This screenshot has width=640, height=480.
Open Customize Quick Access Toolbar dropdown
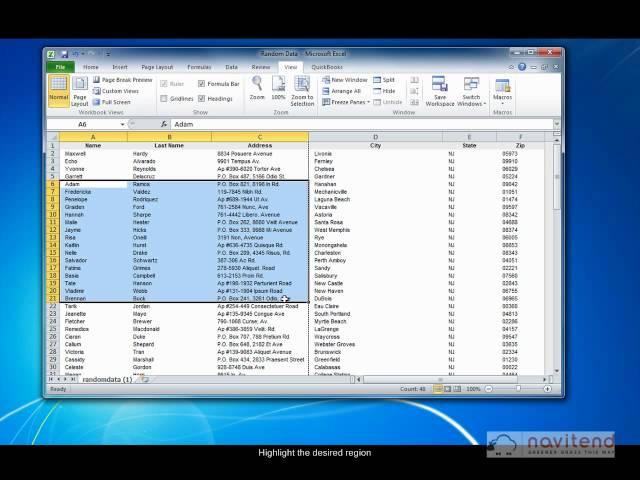pyautogui.click(x=108, y=54)
